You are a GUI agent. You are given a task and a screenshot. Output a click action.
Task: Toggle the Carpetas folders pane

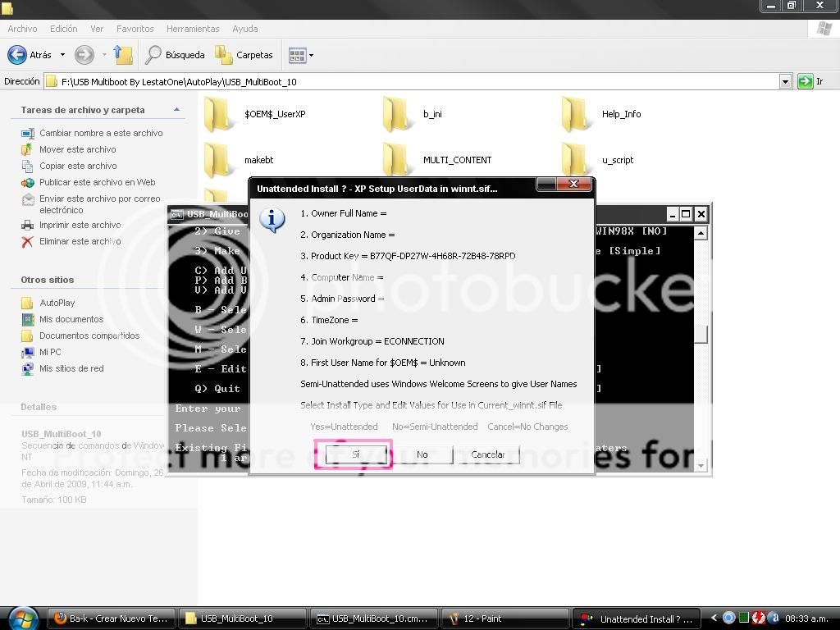tap(244, 55)
